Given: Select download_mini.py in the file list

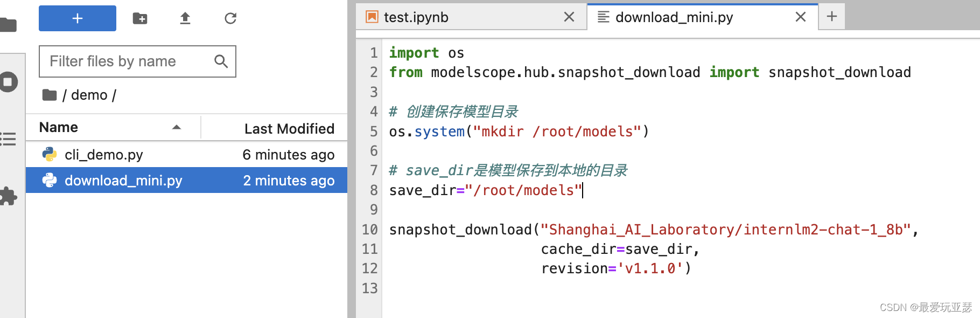Looking at the screenshot, I should pos(186,180).
